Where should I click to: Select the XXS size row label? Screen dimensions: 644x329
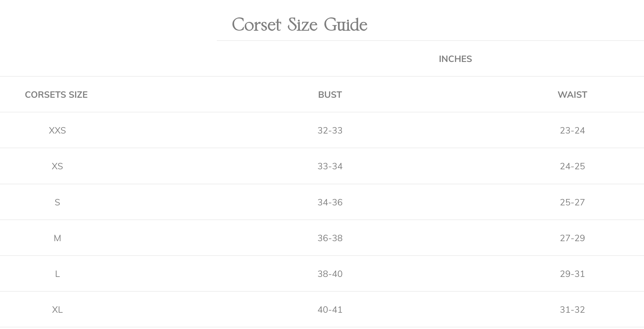pyautogui.click(x=57, y=131)
